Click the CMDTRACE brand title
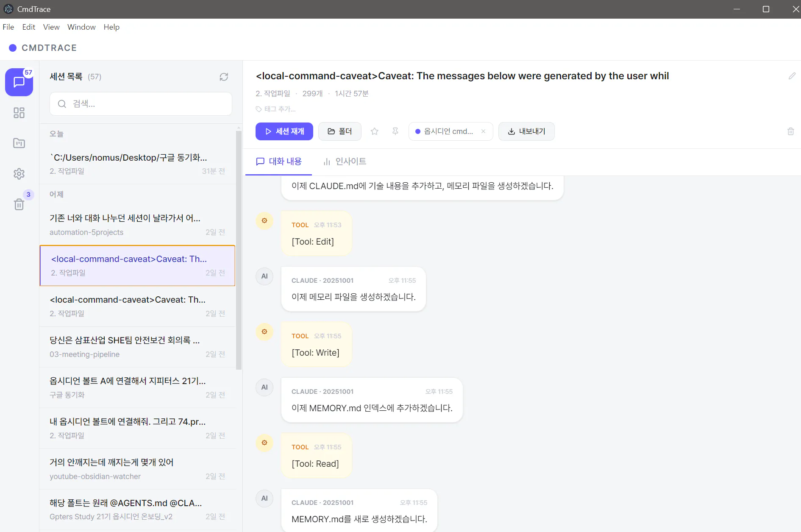The height and width of the screenshot is (532, 801). 49,48
